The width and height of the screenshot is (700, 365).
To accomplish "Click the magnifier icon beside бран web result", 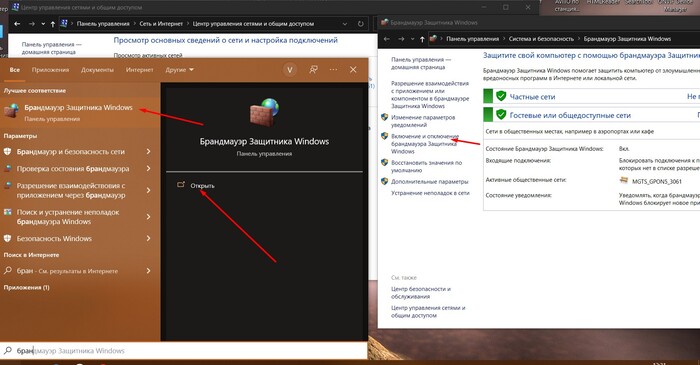I will click(x=8, y=270).
